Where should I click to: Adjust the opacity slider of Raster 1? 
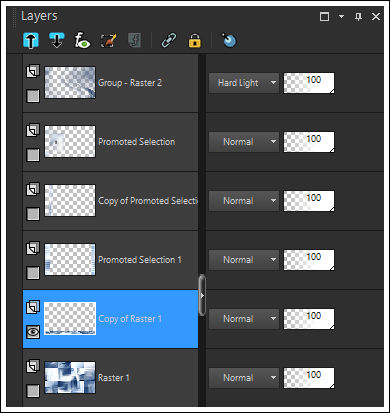pos(309,378)
